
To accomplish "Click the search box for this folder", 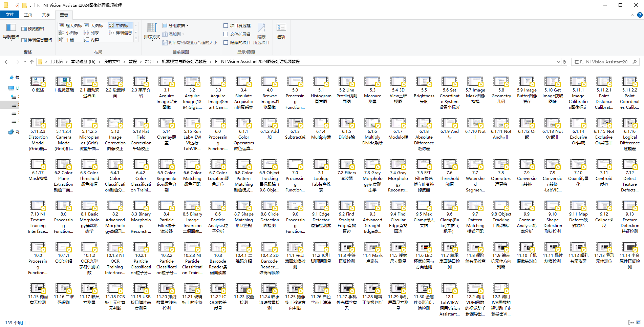I will pos(605,62).
